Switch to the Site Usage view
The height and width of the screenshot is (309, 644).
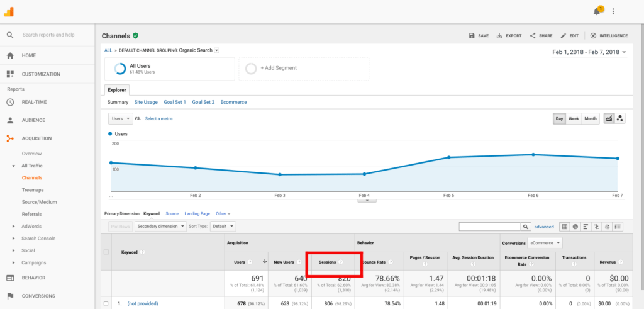click(146, 103)
